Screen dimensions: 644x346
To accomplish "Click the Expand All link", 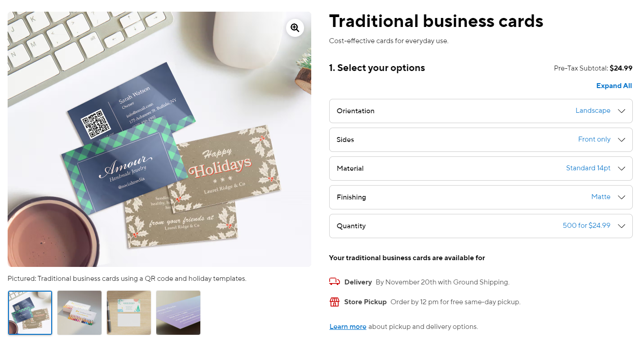I will coord(614,86).
